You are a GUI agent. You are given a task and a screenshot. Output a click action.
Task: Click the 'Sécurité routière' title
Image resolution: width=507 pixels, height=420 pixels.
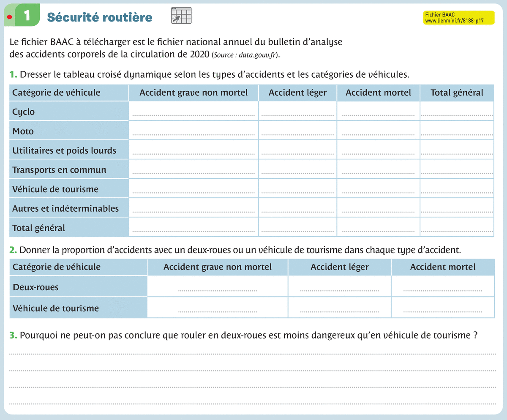100,17
